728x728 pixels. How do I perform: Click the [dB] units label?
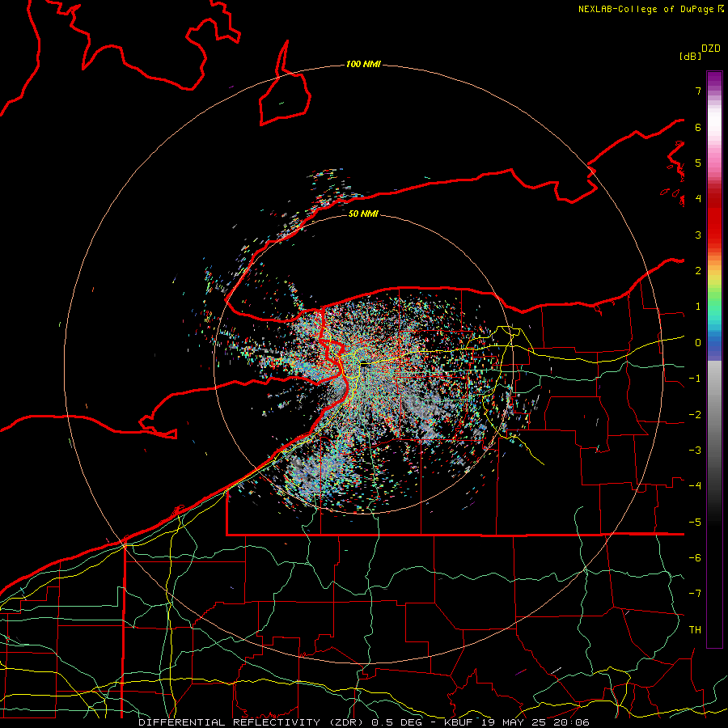691,56
